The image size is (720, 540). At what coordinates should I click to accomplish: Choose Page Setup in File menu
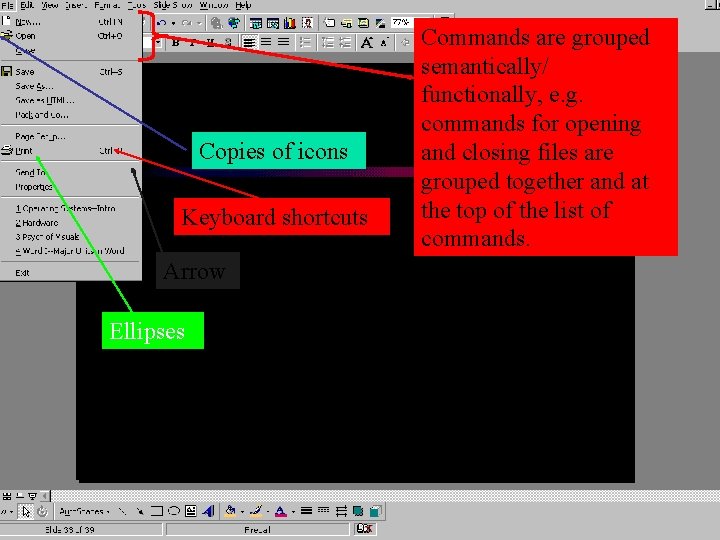pyautogui.click(x=70, y=136)
